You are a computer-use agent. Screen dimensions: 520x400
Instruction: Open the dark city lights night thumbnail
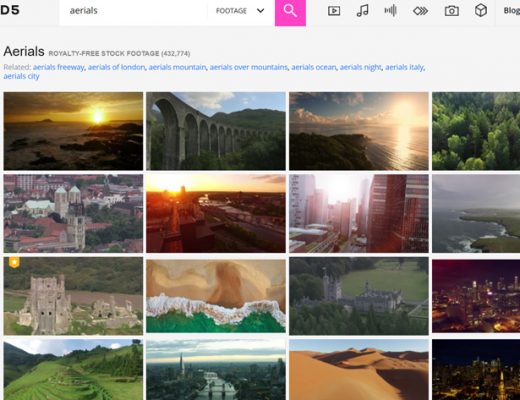click(476, 370)
